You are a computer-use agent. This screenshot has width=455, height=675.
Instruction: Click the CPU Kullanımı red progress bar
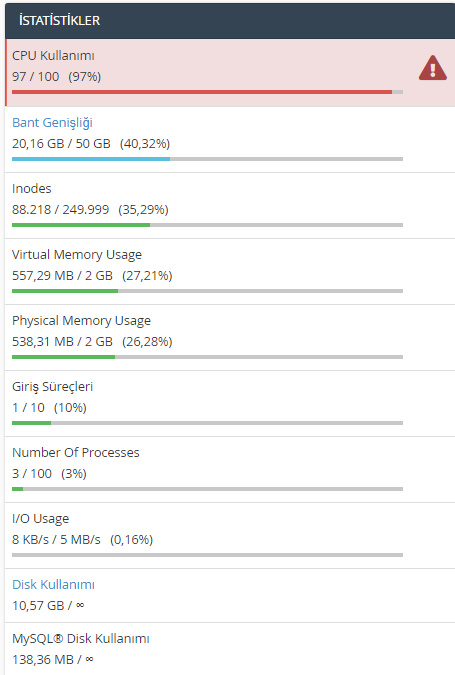tap(207, 92)
